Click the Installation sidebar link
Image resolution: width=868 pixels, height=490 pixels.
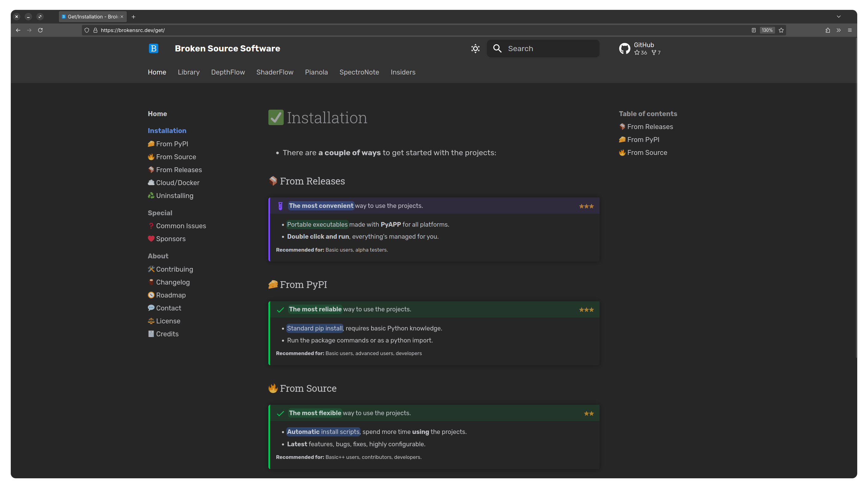click(167, 131)
